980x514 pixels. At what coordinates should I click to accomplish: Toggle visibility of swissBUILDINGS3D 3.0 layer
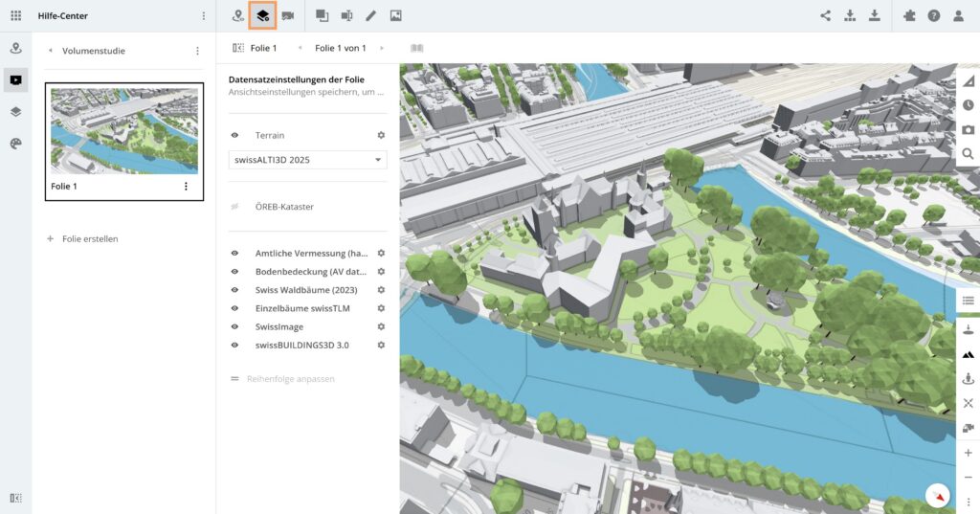(234, 345)
